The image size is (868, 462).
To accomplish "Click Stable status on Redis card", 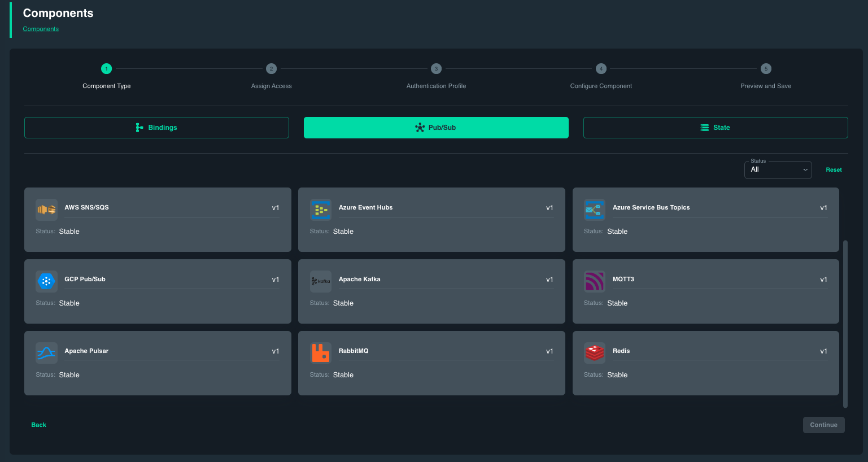I will coord(617,375).
